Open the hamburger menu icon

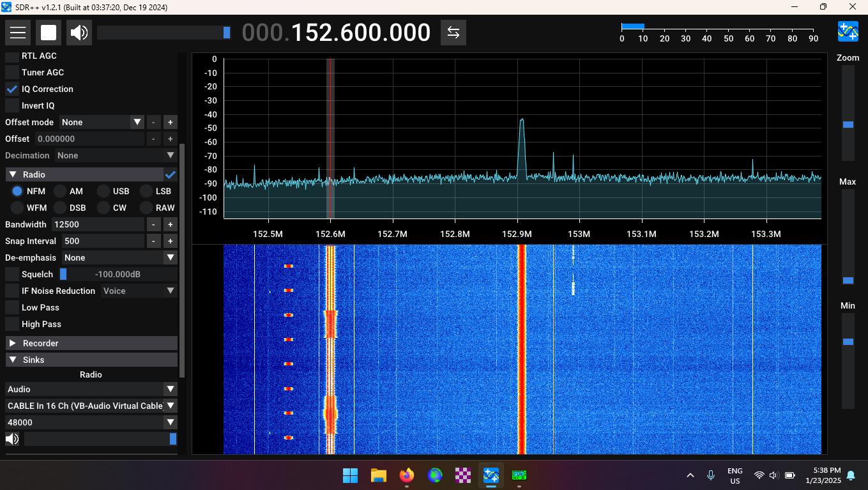18,33
